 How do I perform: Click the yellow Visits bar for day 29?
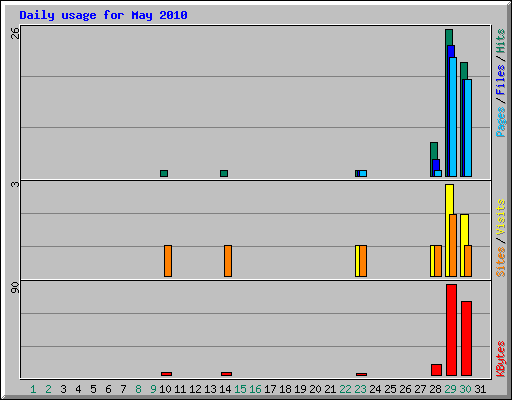tap(449, 199)
